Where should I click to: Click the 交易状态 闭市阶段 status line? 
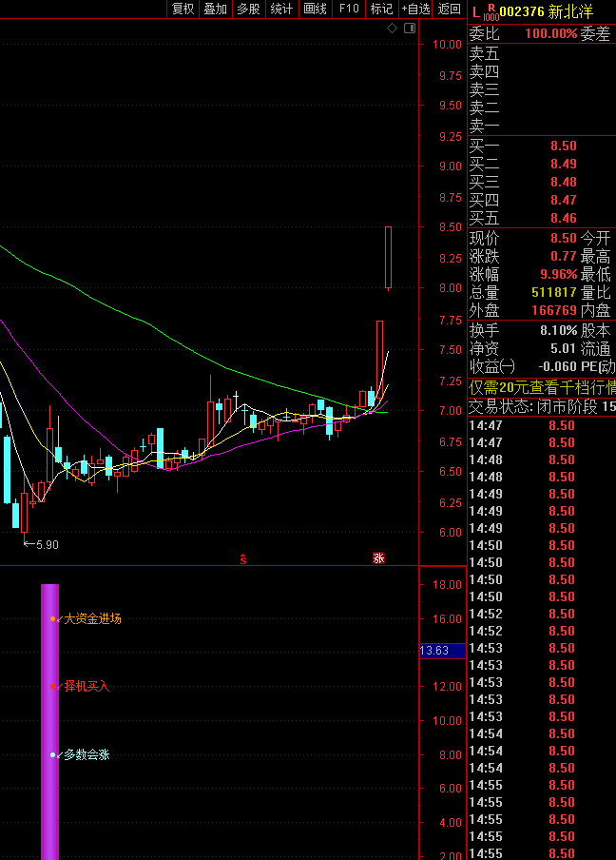542,406
